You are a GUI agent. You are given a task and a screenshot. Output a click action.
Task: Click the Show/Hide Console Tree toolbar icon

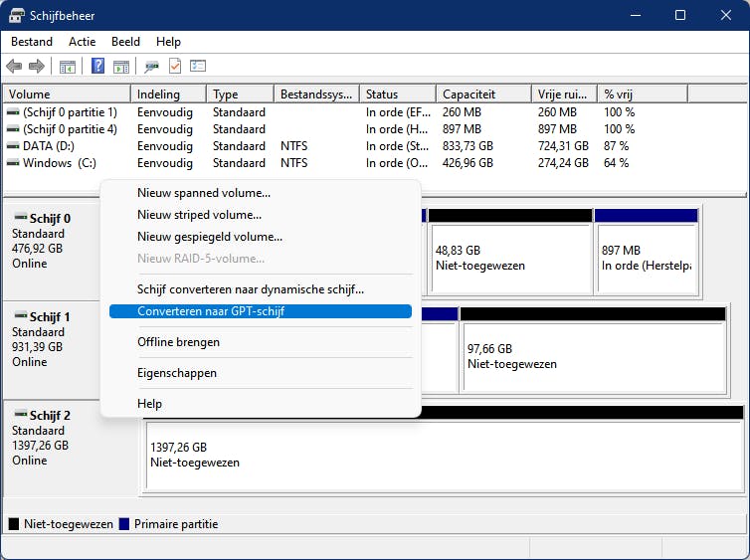coord(68,67)
